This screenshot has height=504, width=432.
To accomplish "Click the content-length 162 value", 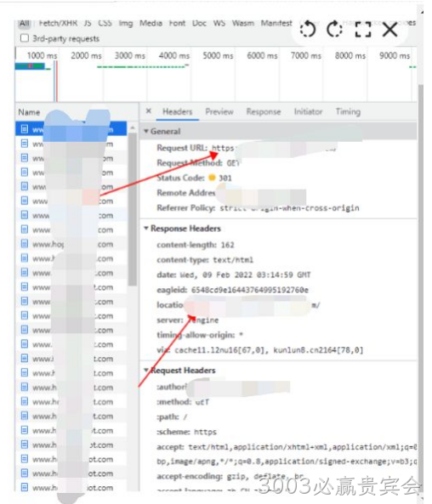I will (227, 245).
